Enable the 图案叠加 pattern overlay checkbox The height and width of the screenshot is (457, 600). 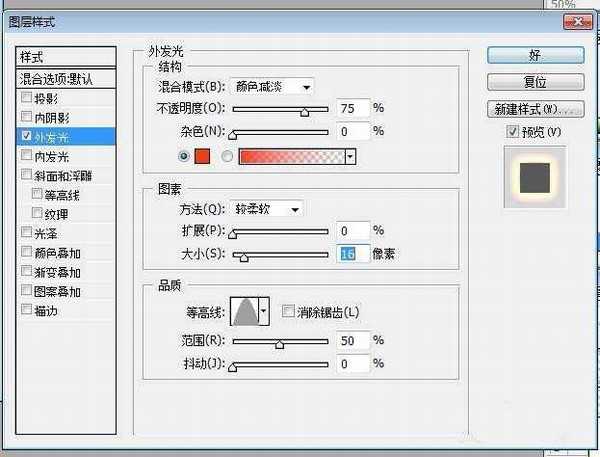[26, 290]
